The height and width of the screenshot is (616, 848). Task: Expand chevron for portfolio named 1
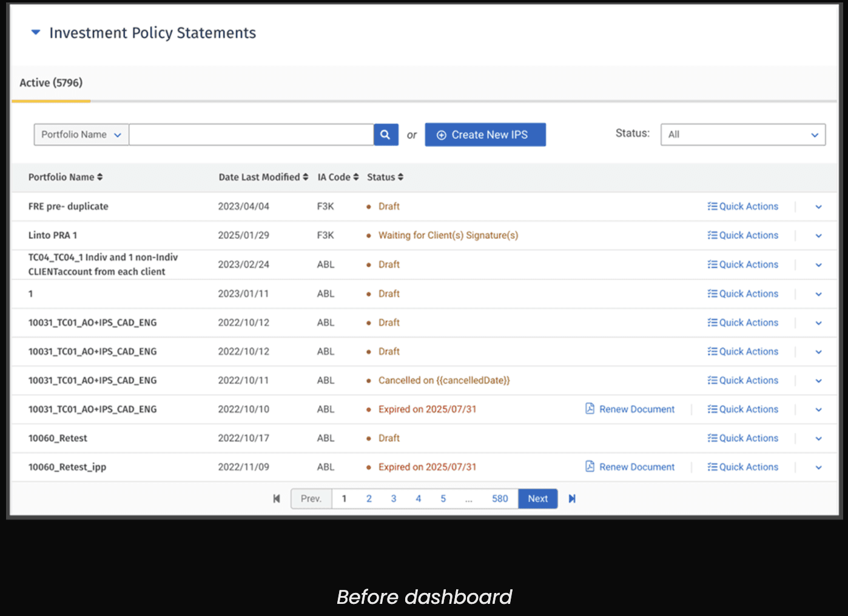[x=818, y=294]
